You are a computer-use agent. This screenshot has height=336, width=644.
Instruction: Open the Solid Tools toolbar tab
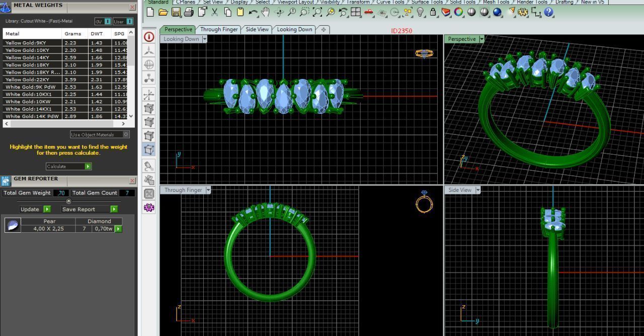[x=462, y=2]
